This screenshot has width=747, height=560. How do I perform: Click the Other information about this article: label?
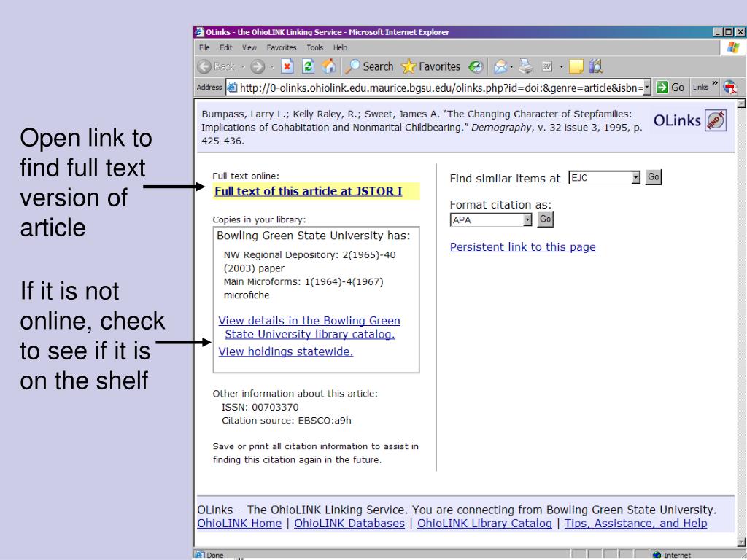point(295,394)
